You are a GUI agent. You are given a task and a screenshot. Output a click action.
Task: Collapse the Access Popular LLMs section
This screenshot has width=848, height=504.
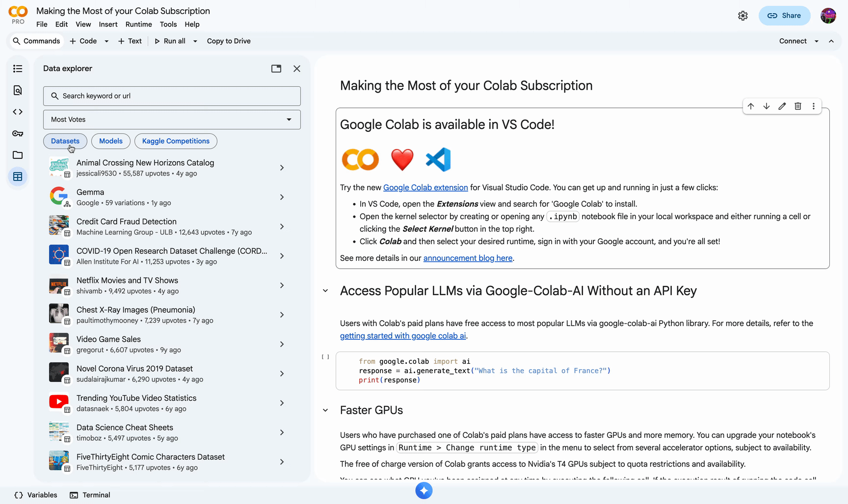(325, 291)
